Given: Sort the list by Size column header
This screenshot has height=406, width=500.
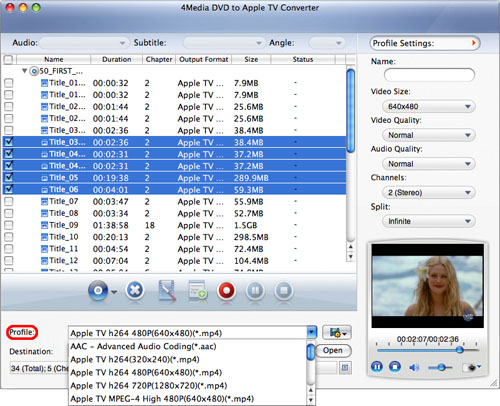Looking at the screenshot, I should 251,60.
